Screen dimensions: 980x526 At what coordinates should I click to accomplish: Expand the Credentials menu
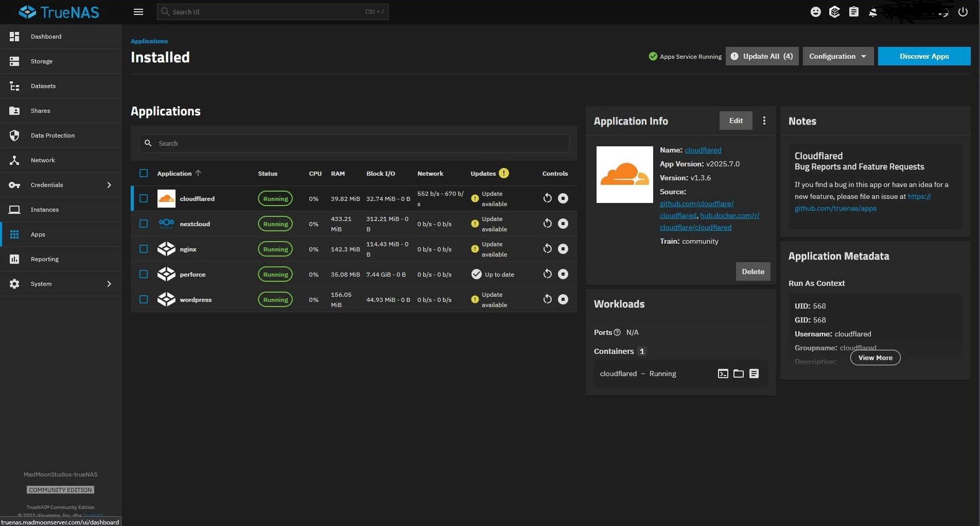[61, 185]
